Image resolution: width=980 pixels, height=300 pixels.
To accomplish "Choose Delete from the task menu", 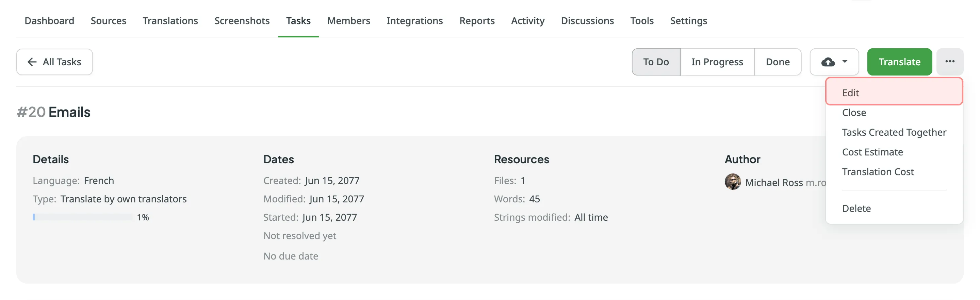I will click(856, 209).
